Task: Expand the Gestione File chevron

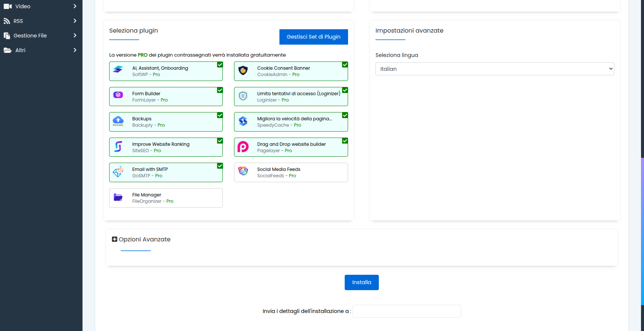Action: click(75, 36)
